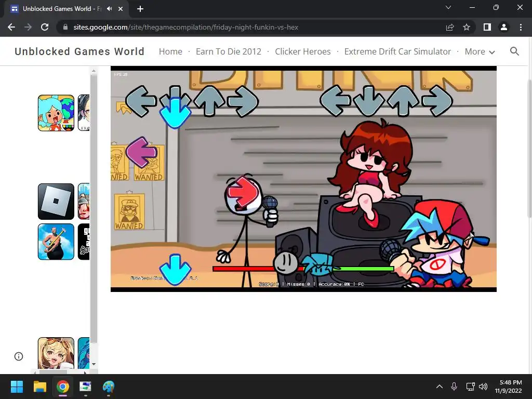Open the monitor app taskbar icon
The height and width of the screenshot is (399, 532).
[x=86, y=387]
